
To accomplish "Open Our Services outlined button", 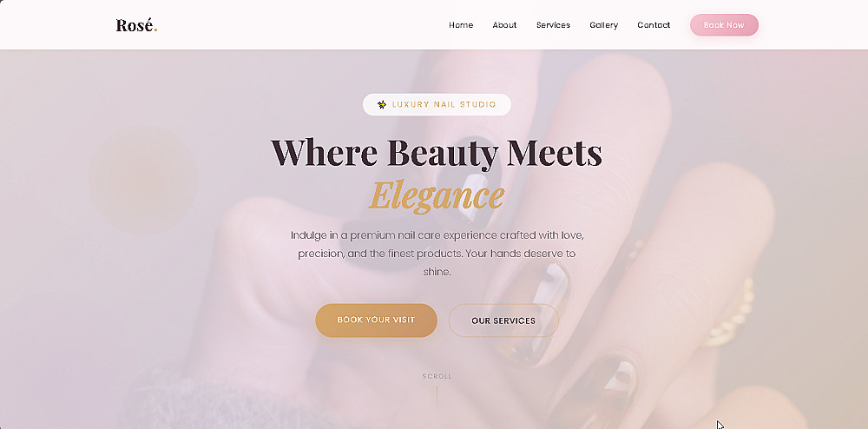I will tap(503, 320).
